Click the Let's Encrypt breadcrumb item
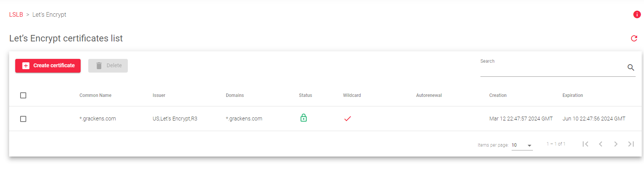 click(49, 14)
